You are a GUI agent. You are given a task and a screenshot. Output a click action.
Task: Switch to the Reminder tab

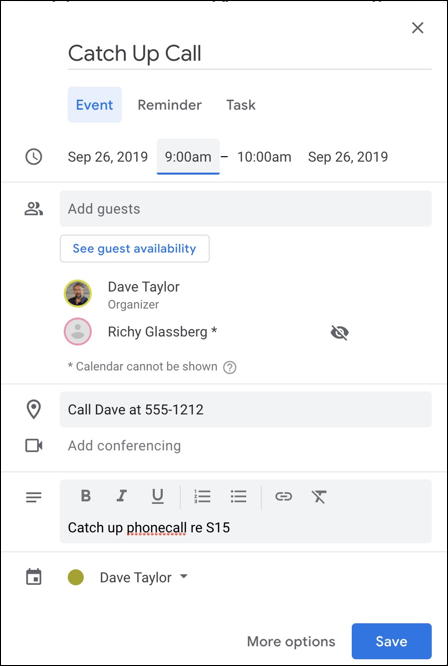pyautogui.click(x=169, y=105)
